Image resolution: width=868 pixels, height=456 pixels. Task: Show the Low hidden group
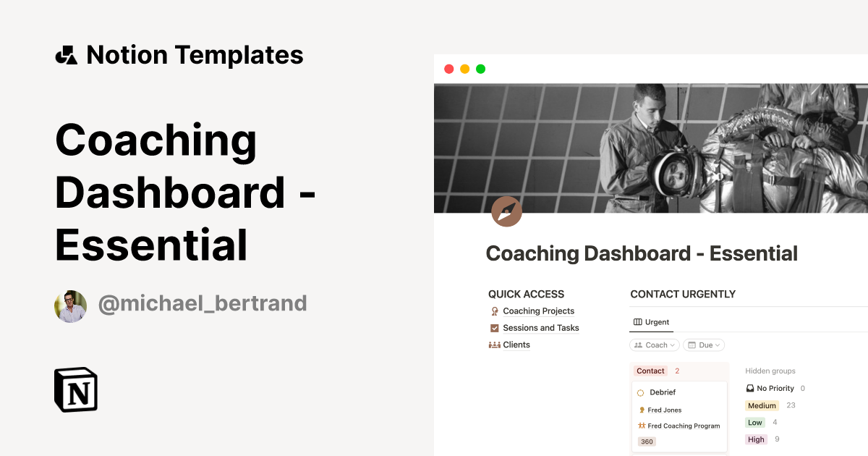coord(754,422)
